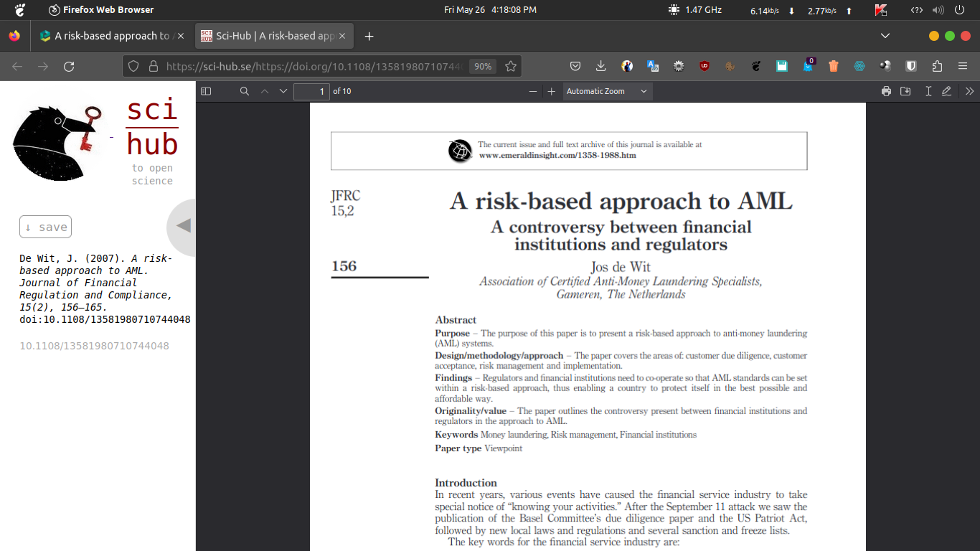
Task: Save the page to Pocket
Action: [575, 66]
